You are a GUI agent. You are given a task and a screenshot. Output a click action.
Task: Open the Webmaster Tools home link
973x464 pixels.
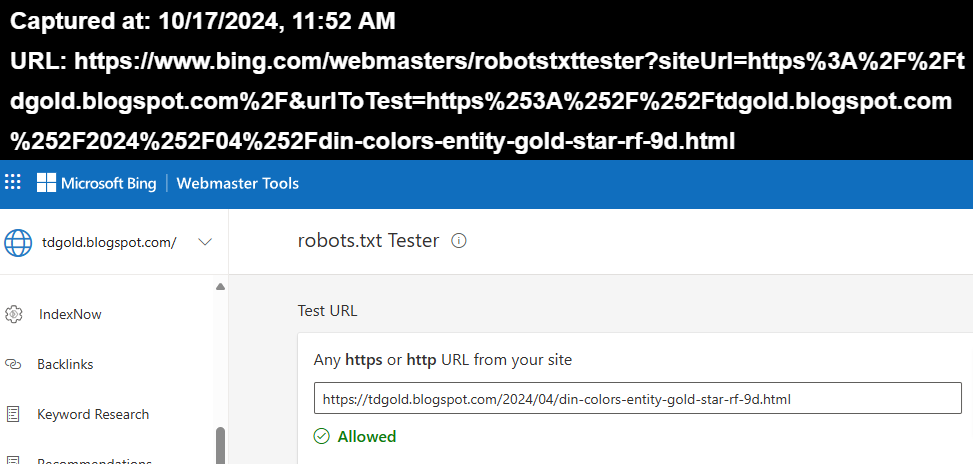(238, 183)
